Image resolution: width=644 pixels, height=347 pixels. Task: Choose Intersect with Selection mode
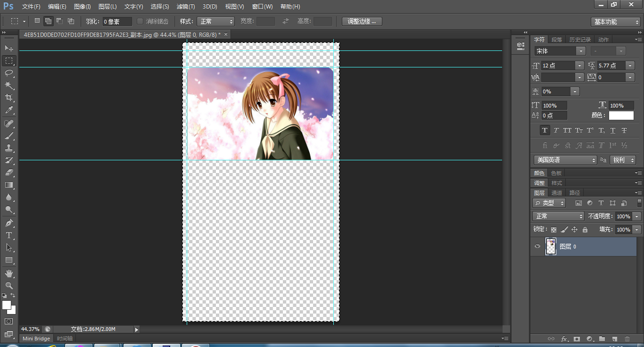[x=71, y=21]
